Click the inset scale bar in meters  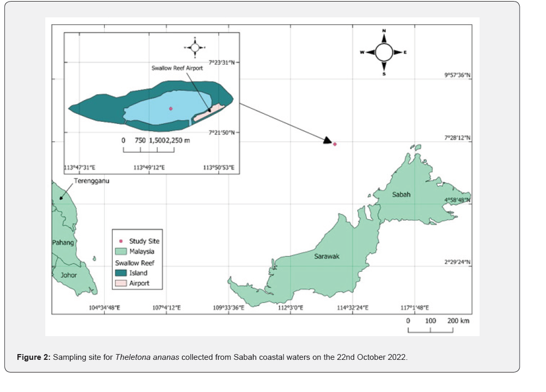(x=149, y=149)
